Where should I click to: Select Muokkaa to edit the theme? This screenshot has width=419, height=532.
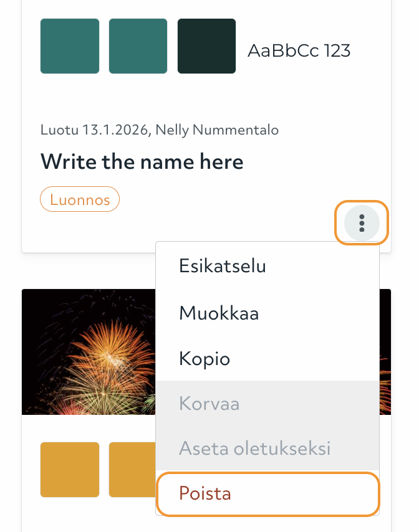(219, 313)
